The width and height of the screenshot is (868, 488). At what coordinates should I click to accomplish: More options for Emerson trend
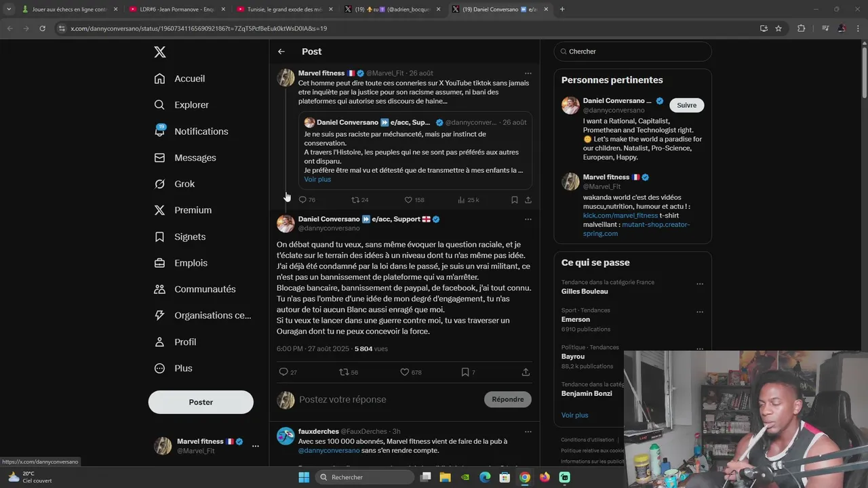(700, 312)
